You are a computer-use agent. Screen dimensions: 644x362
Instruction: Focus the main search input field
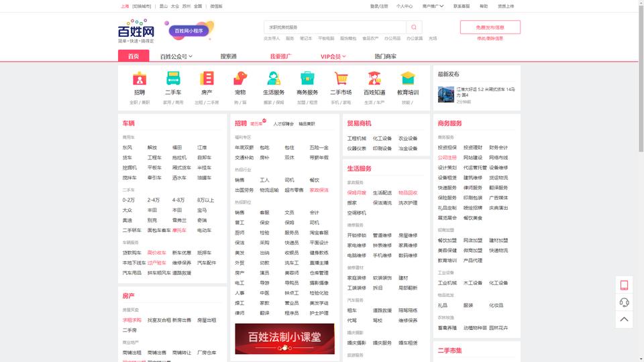click(335, 27)
